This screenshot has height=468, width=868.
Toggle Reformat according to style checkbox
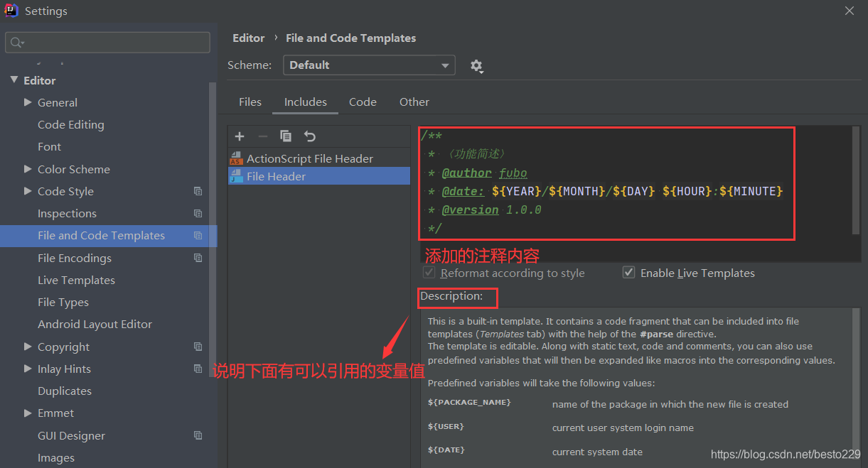tap(429, 273)
